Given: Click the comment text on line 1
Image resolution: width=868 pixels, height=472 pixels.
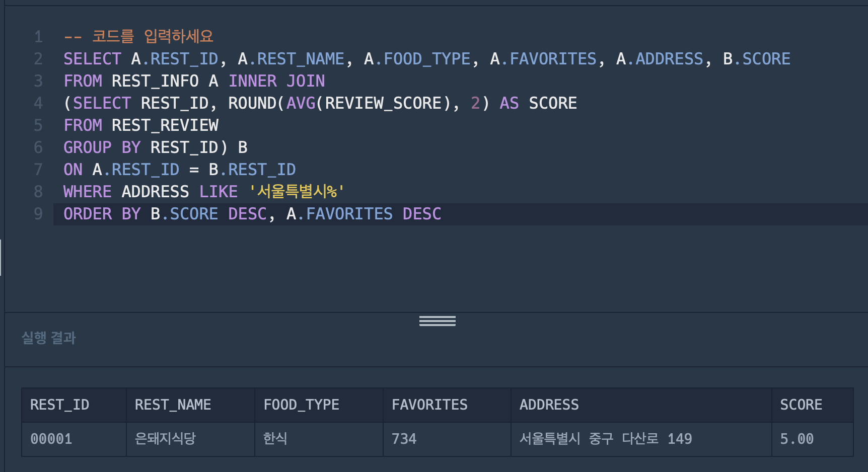Looking at the screenshot, I should 138,36.
